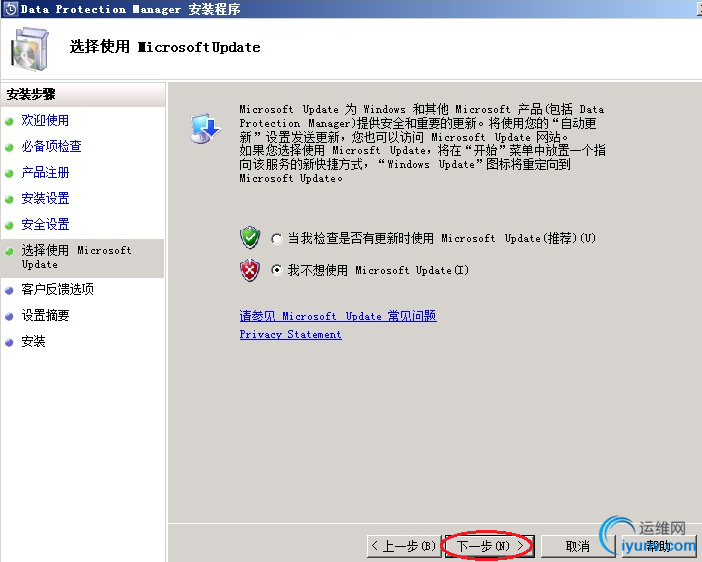Click the 安装步骤 panel header
This screenshot has width=702, height=562.
click(x=83, y=94)
